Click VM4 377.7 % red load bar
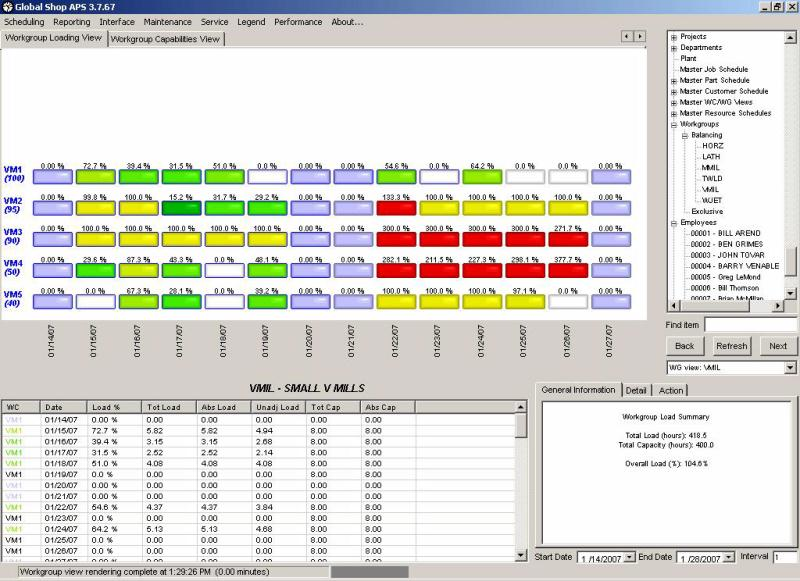The image size is (800, 581). click(568, 270)
